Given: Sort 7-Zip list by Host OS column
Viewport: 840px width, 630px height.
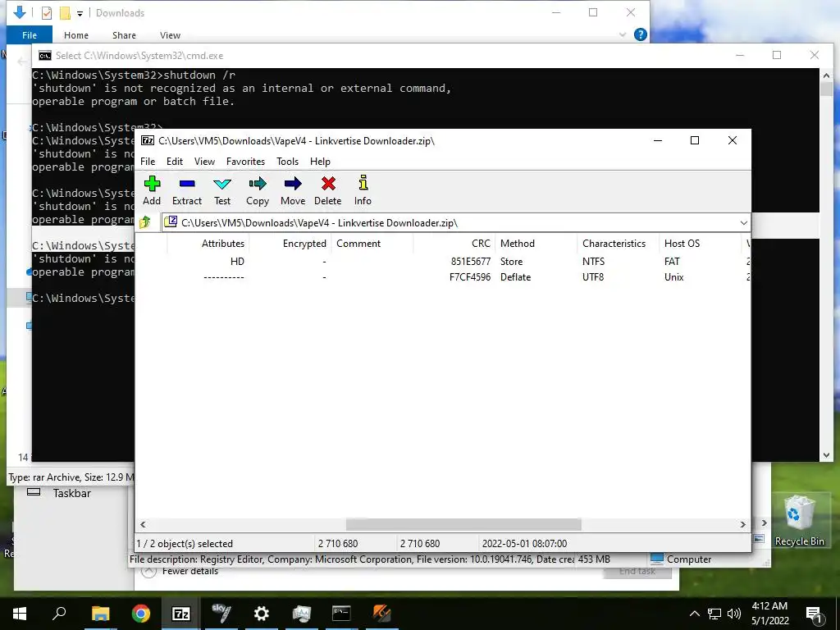Looking at the screenshot, I should point(701,243).
